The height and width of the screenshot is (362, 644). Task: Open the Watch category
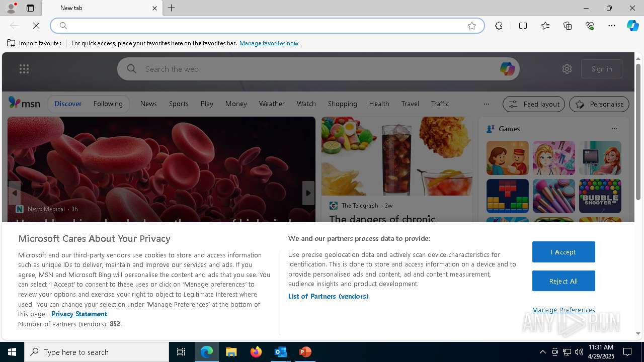[306, 104]
